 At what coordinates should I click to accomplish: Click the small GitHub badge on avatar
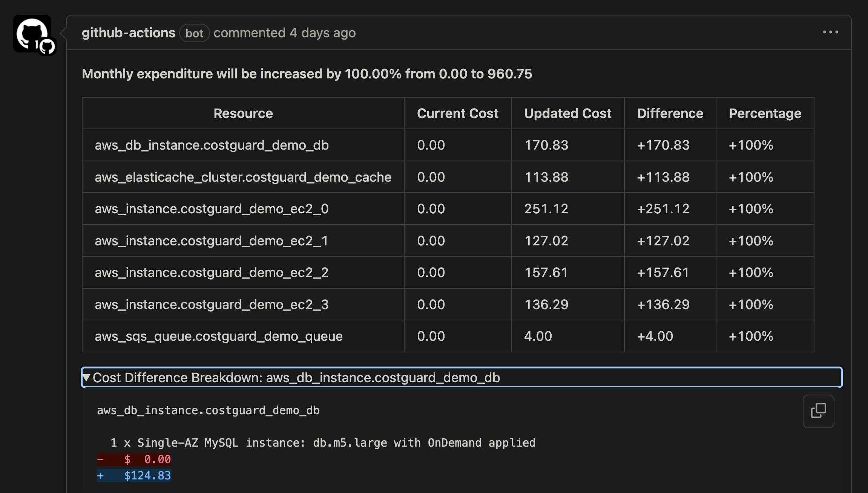(47, 47)
